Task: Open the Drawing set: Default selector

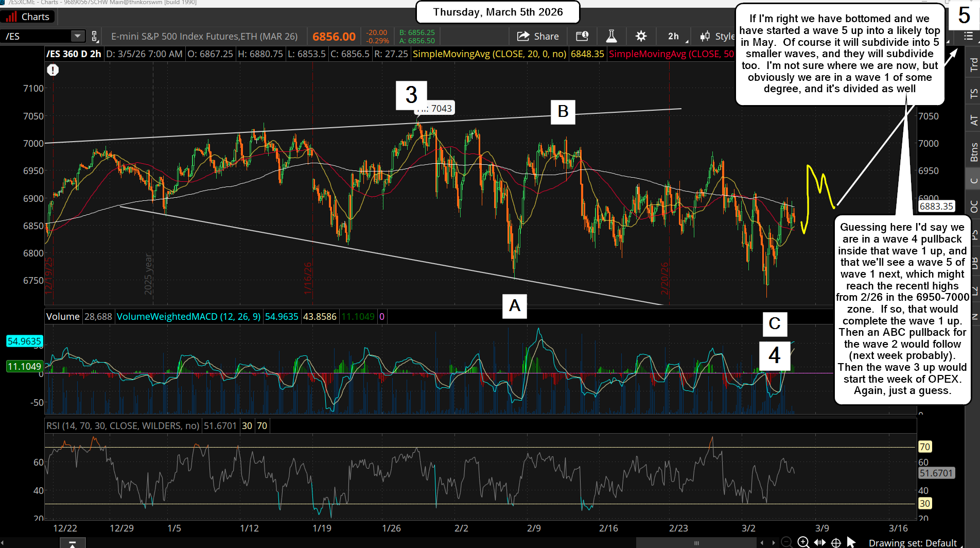Action: (912, 543)
